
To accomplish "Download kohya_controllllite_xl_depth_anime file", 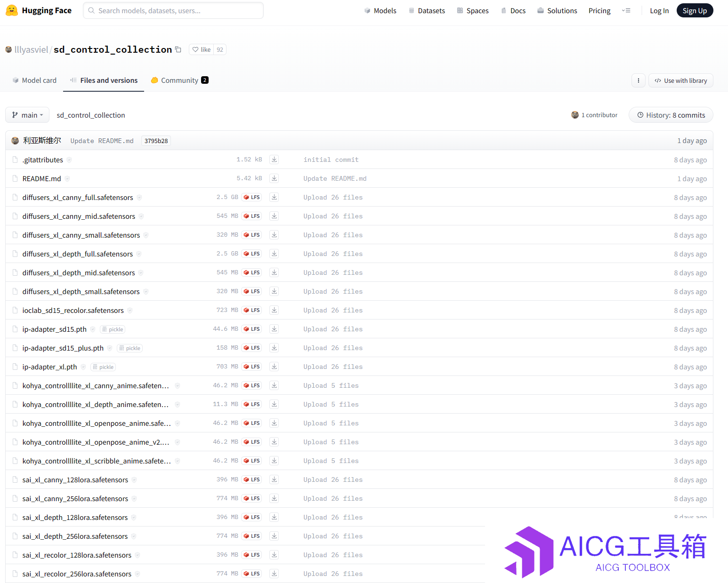I will (x=274, y=404).
